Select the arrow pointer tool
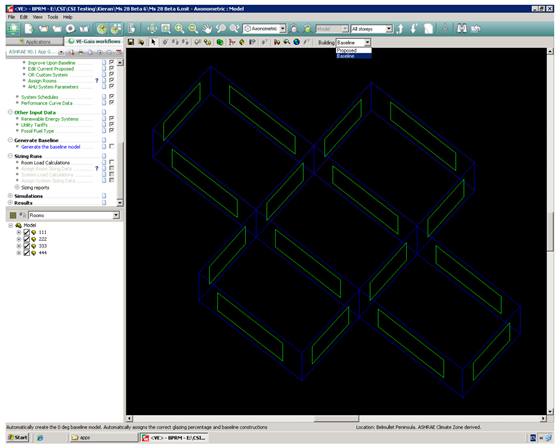 [153, 42]
